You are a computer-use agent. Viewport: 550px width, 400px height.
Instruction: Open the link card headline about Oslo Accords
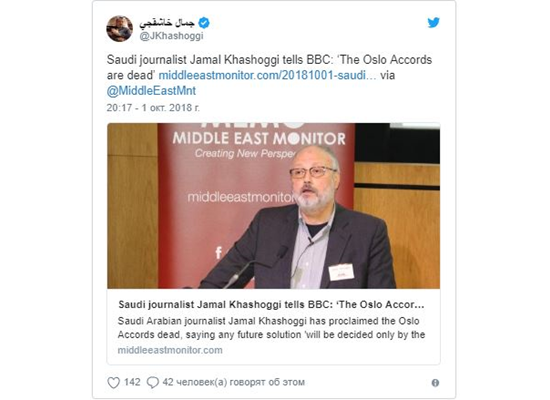pyautogui.click(x=271, y=304)
